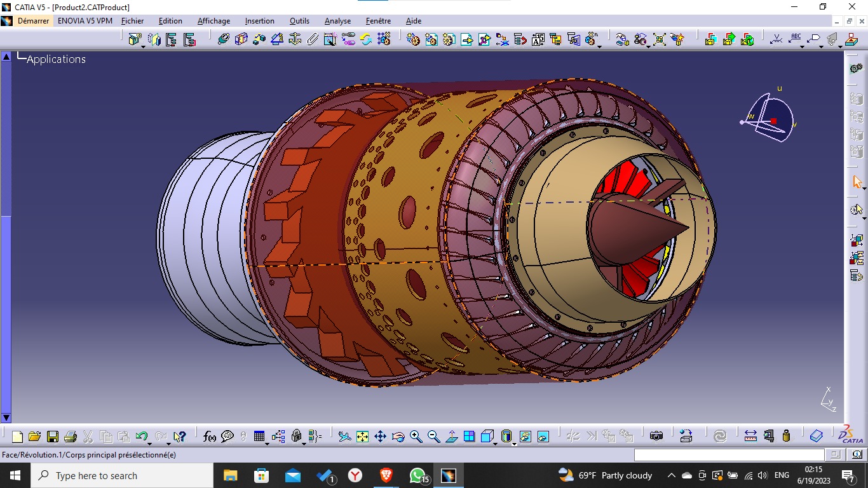
Task: Open the Brave browser from taskbar
Action: [x=386, y=475]
